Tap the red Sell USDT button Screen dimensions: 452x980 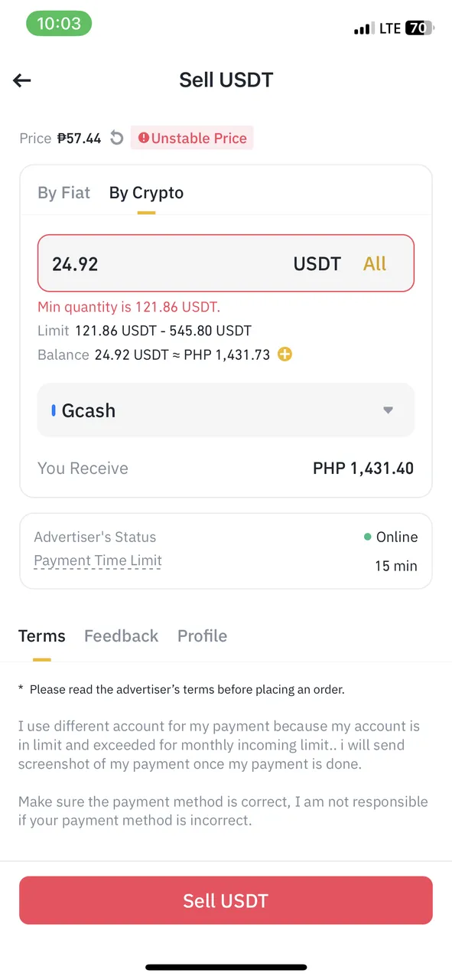tap(226, 900)
